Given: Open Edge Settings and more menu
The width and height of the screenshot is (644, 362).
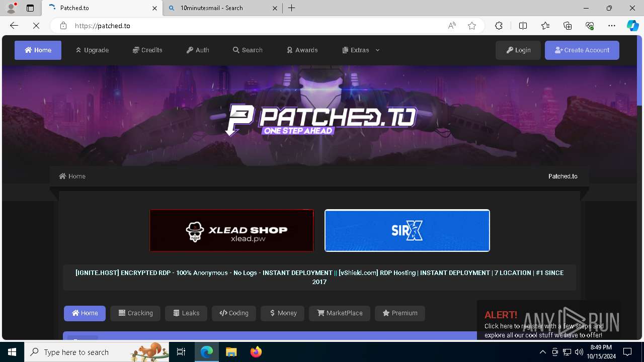Looking at the screenshot, I should [x=612, y=26].
